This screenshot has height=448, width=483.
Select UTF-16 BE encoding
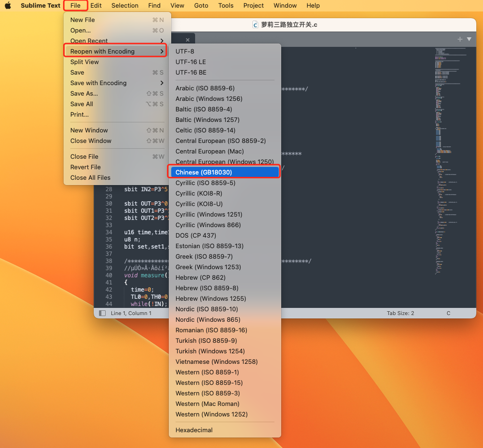click(x=225, y=72)
